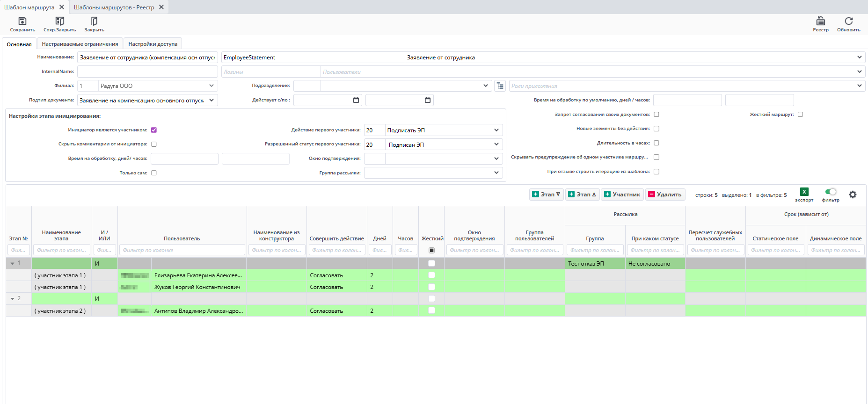Collapse stage 1 row in the table
Viewport: 868px width, 404px height.
[x=13, y=264]
